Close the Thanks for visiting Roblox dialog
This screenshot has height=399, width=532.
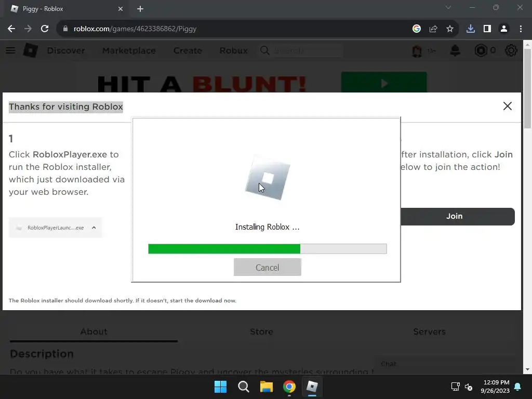click(507, 106)
